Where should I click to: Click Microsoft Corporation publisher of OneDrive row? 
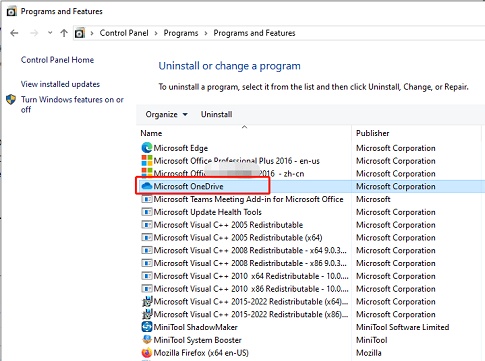tap(395, 186)
